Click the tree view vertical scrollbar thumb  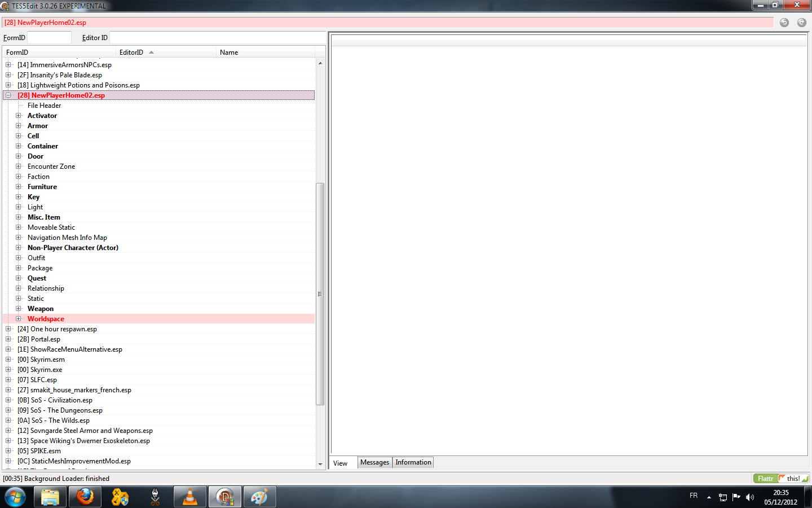(x=320, y=294)
